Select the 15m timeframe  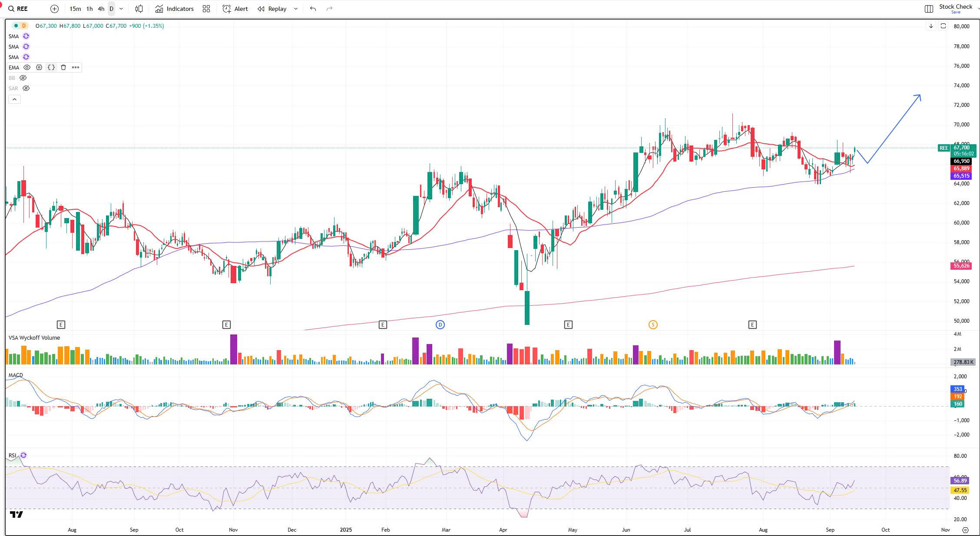click(75, 9)
